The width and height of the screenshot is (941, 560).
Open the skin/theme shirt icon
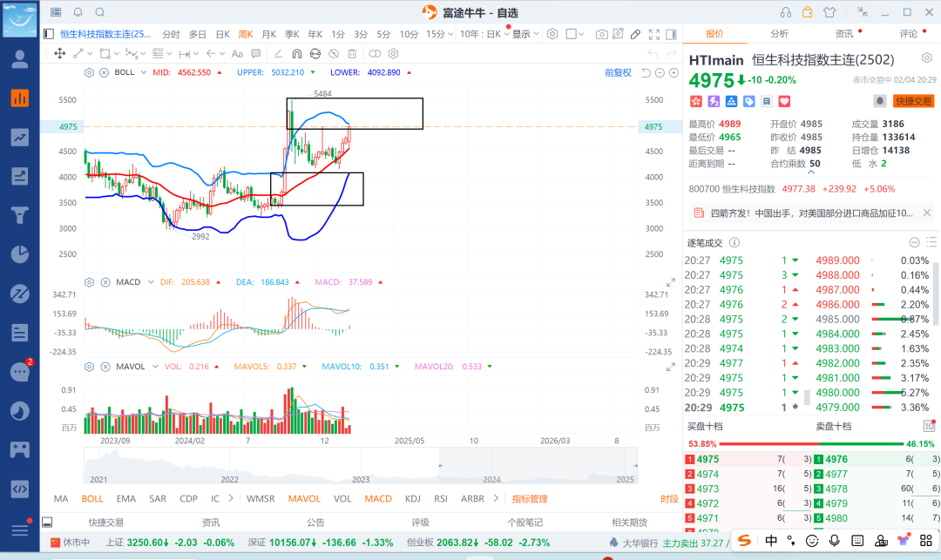click(x=830, y=12)
